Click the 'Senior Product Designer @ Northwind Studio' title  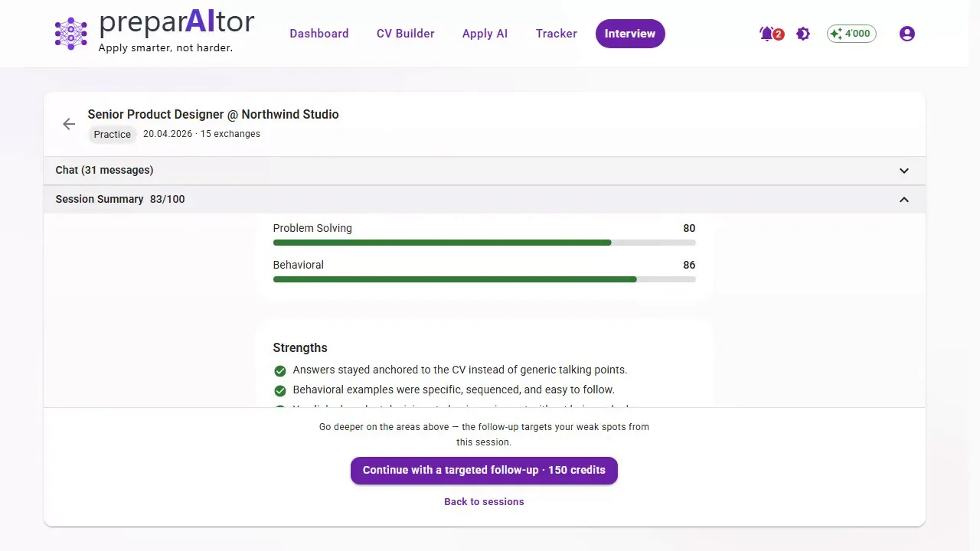click(x=213, y=114)
